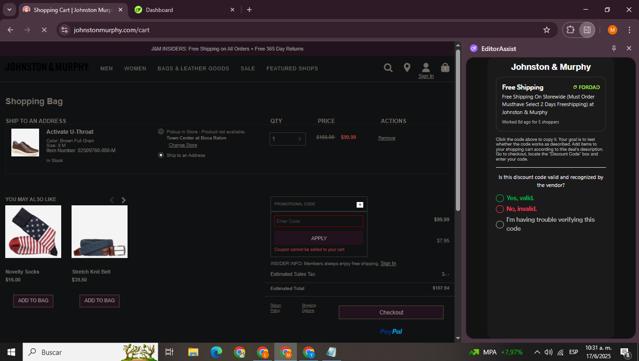Open the quantity dropdown for Activate U-Throat
The width and height of the screenshot is (639, 361).
287,139
